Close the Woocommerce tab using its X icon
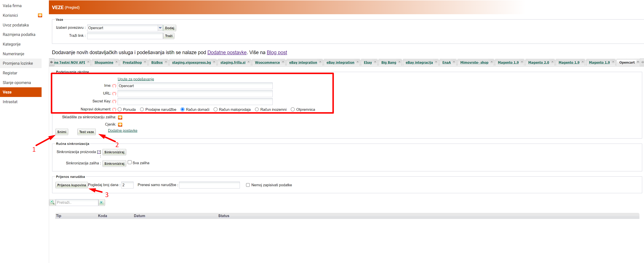 (283, 62)
